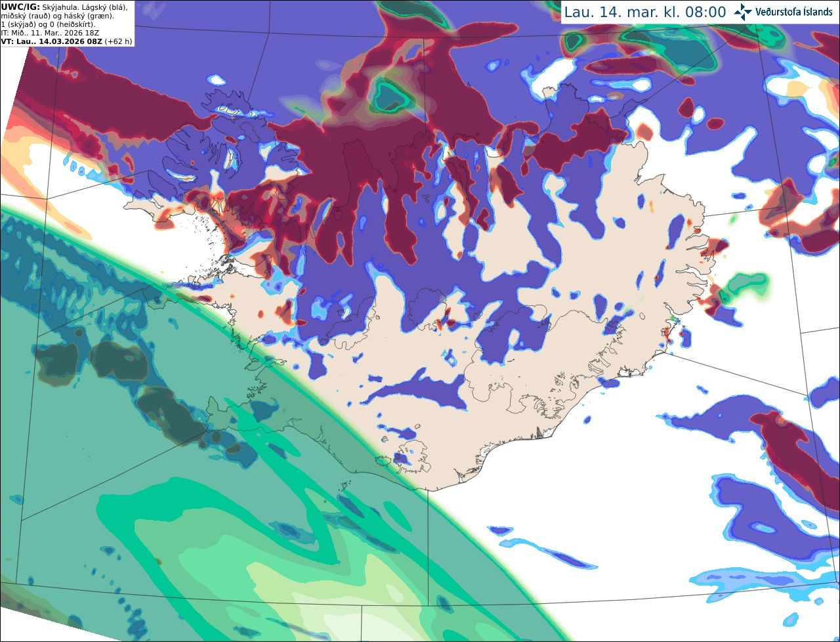Click the 'Veðurstofa Íslands' name text
The width and height of the screenshot is (840, 642).
point(794,12)
